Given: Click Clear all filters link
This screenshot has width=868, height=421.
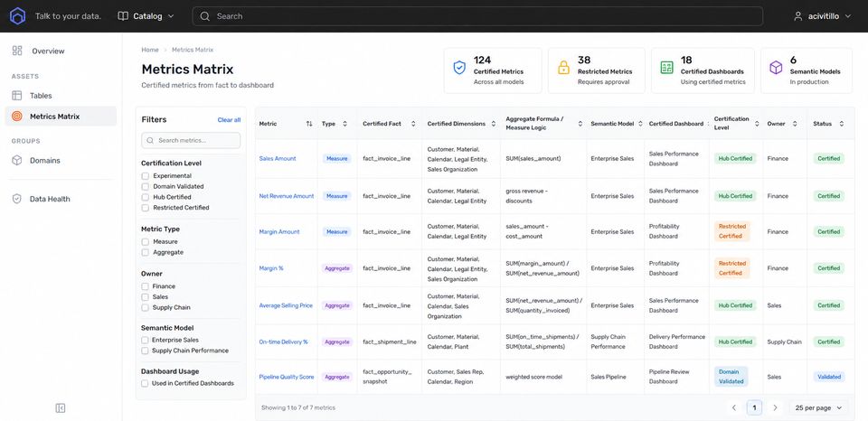Looking at the screenshot, I should tap(229, 120).
